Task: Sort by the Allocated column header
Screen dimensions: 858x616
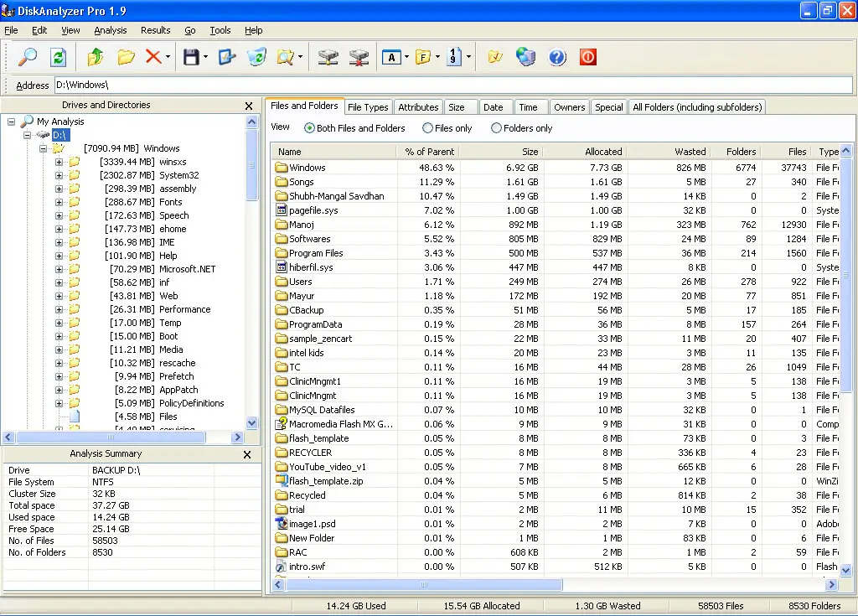Action: 584,152
